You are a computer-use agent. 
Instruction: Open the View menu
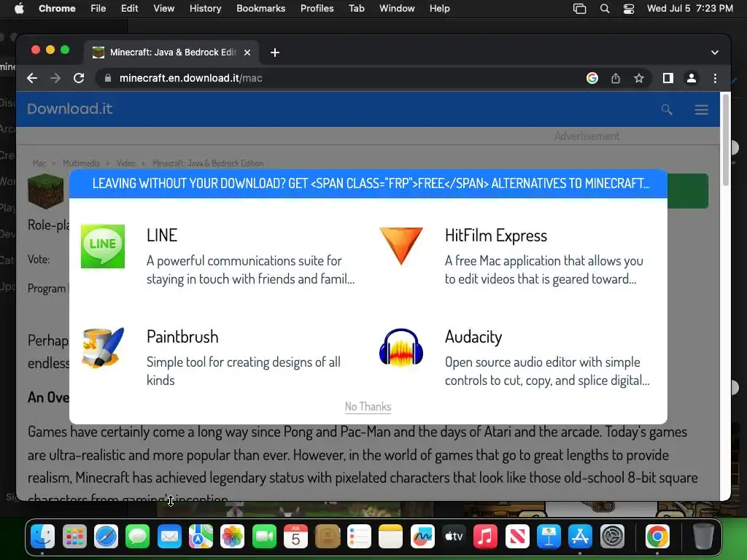pos(164,9)
